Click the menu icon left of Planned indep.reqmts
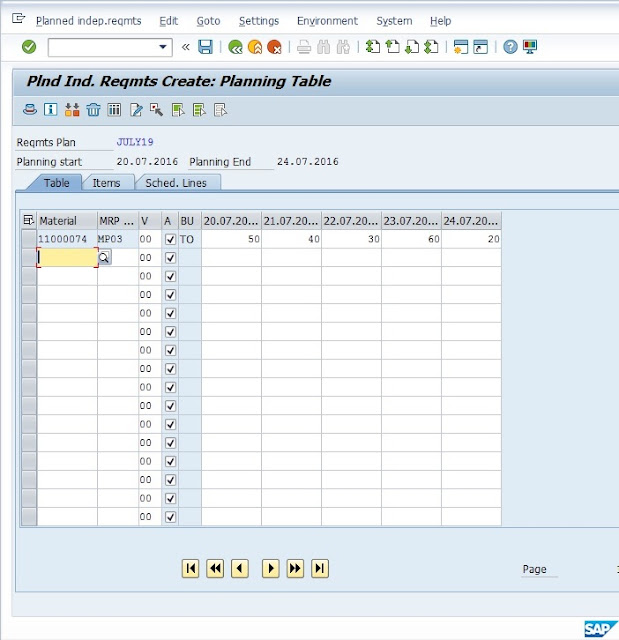Screen dimensions: 619x640 click(18, 18)
